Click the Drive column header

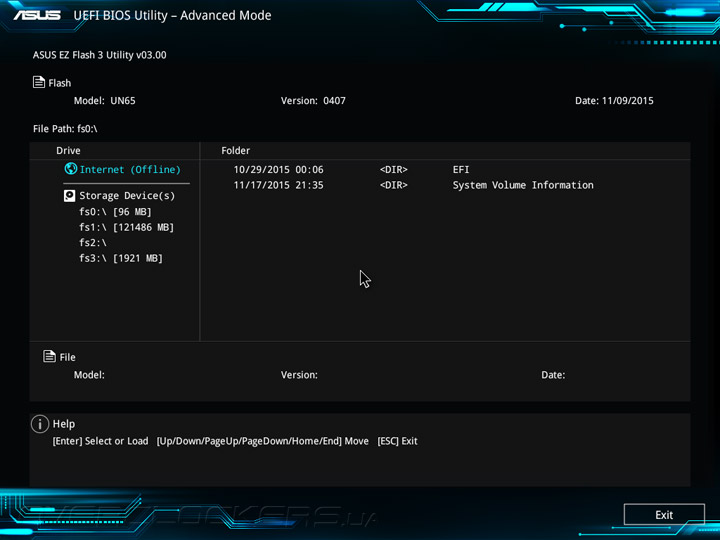pos(68,151)
